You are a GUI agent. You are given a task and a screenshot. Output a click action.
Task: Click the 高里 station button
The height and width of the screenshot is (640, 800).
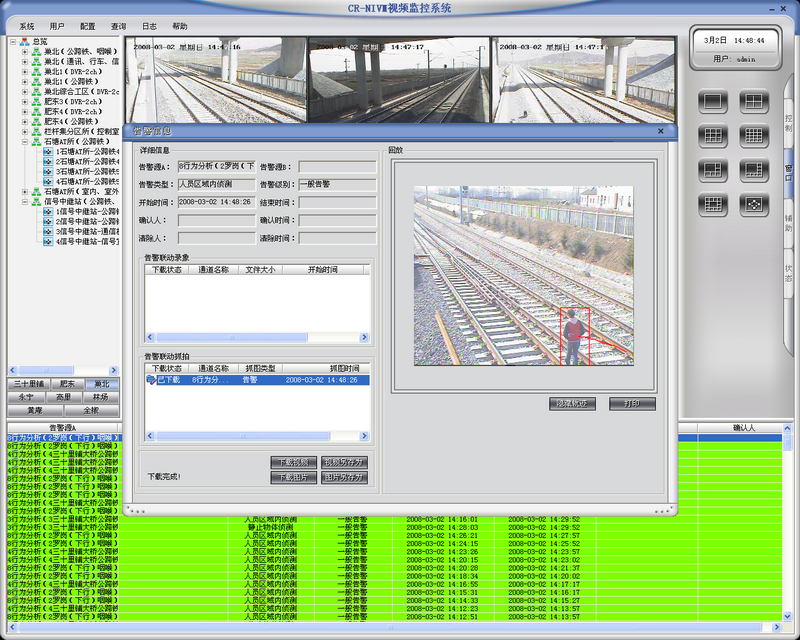pyautogui.click(x=63, y=397)
